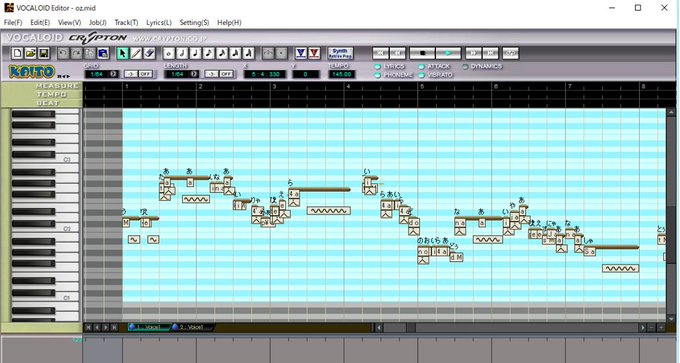Toggle the GRID triplet -3- button

tap(131, 74)
